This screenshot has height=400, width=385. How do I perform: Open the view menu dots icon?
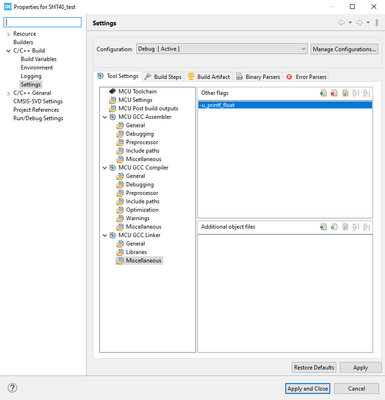377,23
